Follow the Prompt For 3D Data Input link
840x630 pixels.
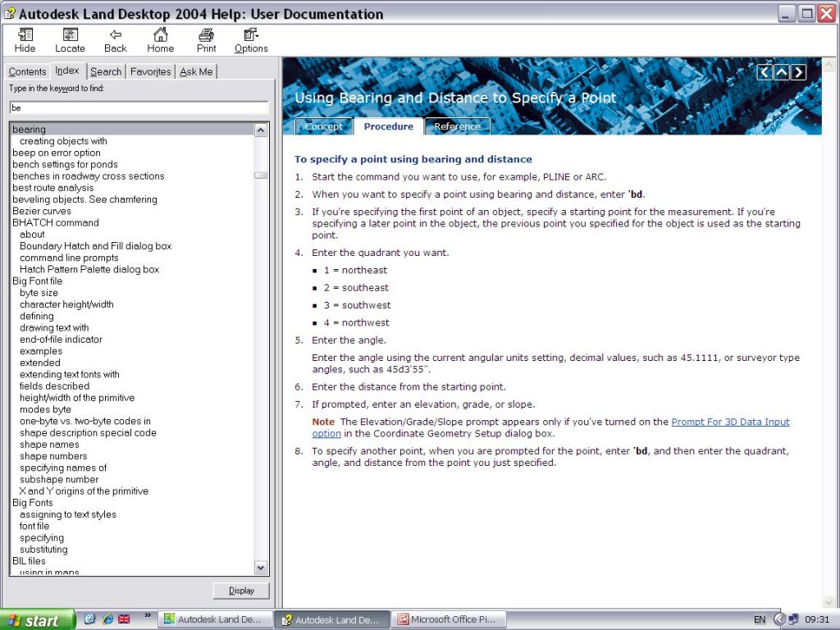730,422
